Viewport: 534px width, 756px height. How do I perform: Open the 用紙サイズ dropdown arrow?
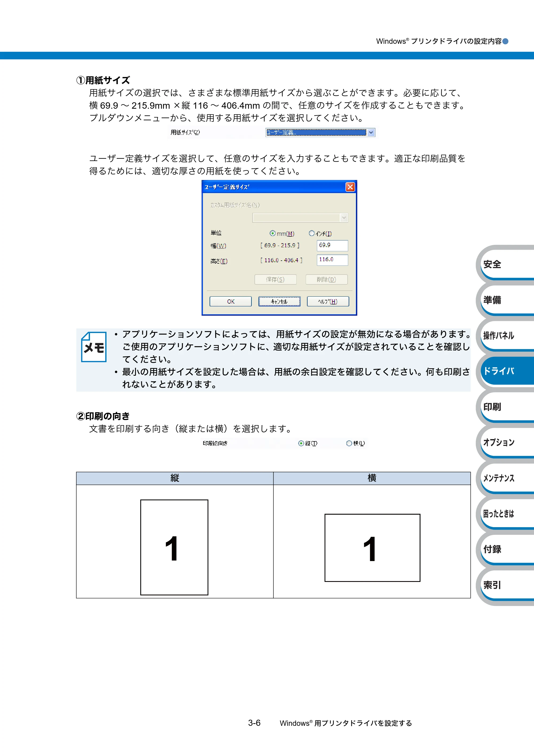point(371,132)
